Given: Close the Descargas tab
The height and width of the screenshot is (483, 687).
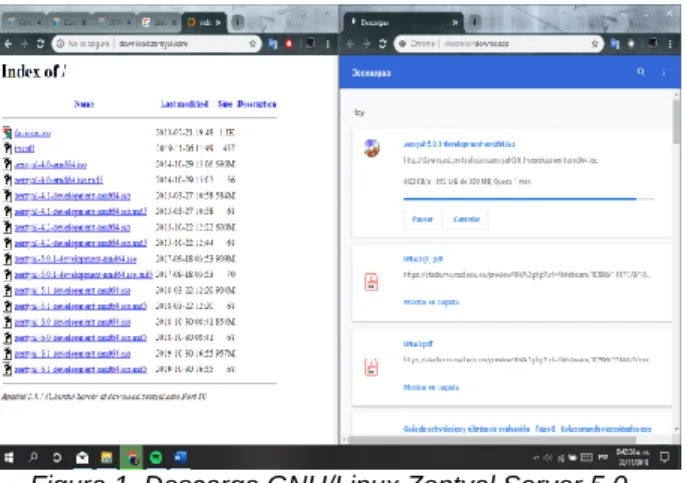Looking at the screenshot, I should click(x=456, y=22).
